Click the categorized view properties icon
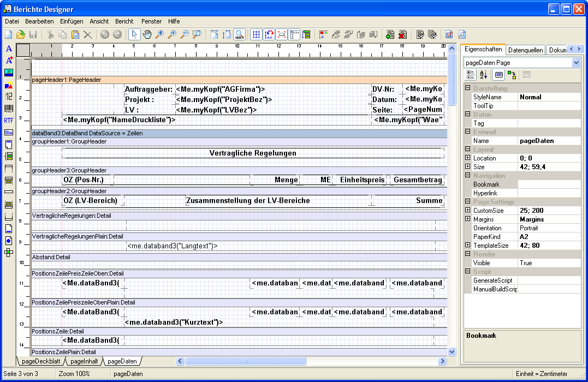 471,75
